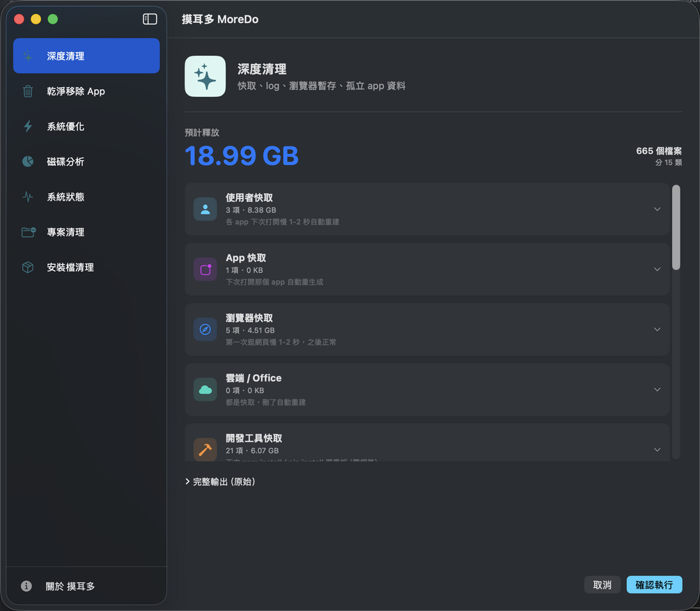Click the App 快取 card title
700x611 pixels.
tap(246, 258)
